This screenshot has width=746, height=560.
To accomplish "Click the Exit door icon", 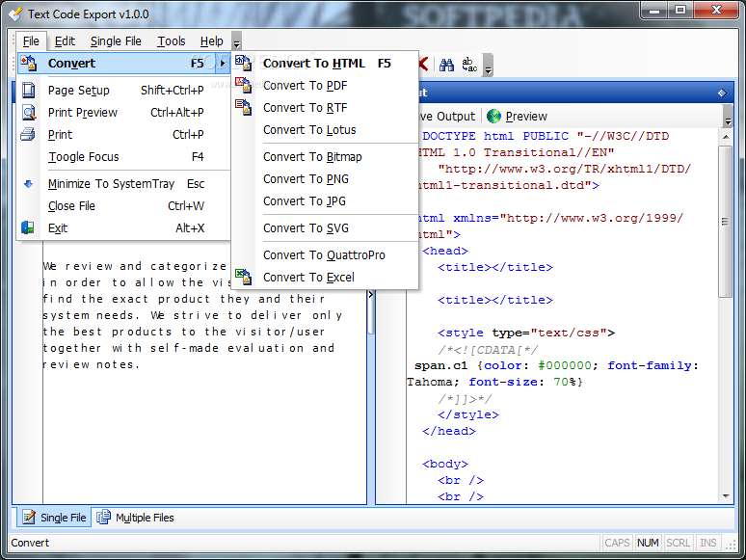I will [x=28, y=227].
